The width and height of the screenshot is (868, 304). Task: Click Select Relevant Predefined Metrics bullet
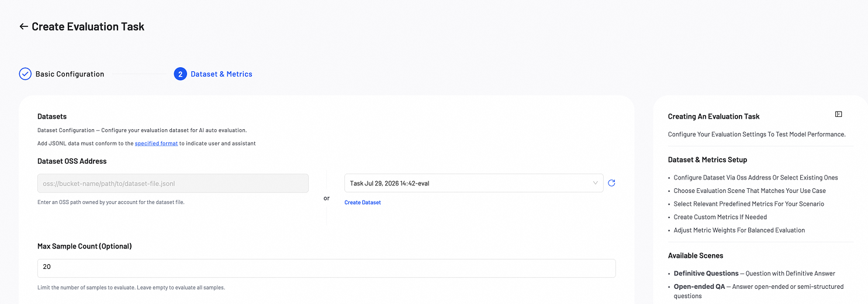pos(749,204)
